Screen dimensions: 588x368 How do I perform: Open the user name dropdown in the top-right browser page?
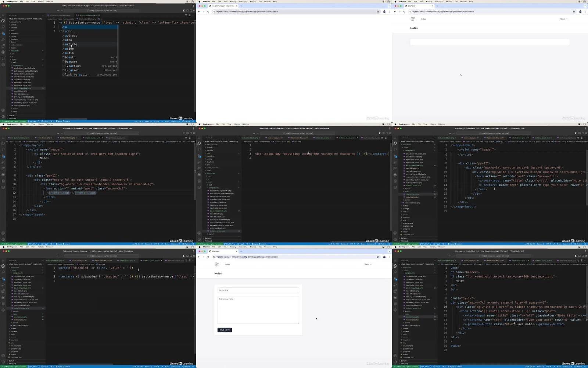(564, 19)
